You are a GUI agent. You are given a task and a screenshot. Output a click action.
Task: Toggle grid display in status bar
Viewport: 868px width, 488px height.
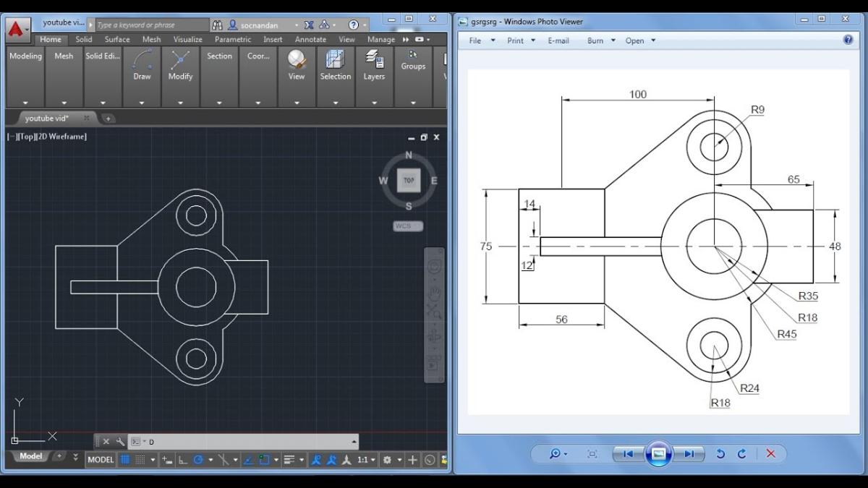[x=125, y=460]
